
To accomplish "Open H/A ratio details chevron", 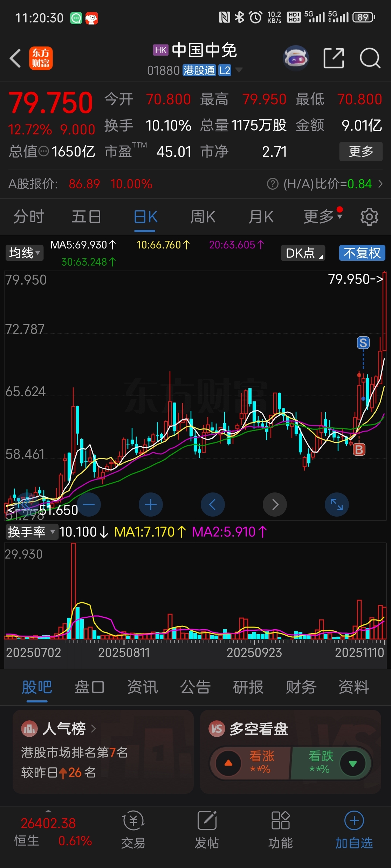I will (x=380, y=184).
